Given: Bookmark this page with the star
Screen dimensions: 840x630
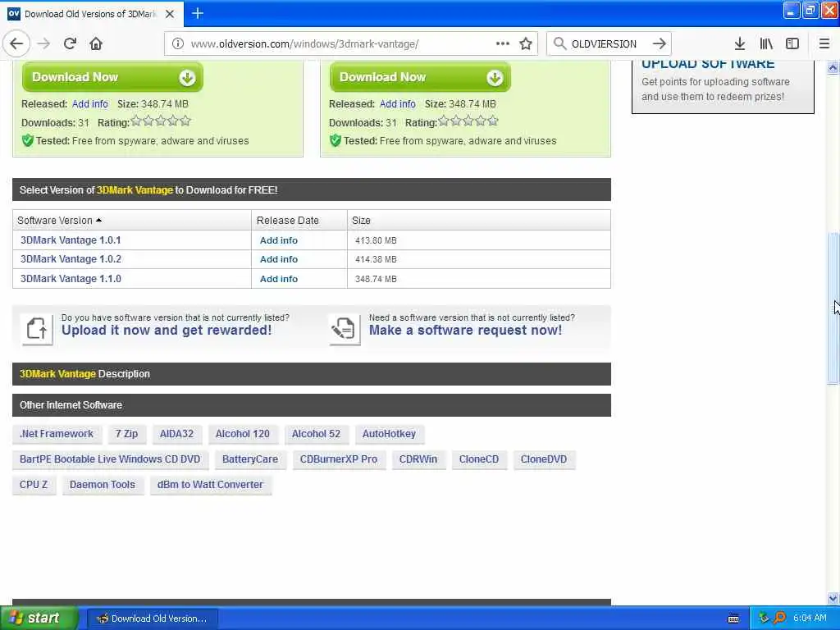Looking at the screenshot, I should tap(526, 44).
